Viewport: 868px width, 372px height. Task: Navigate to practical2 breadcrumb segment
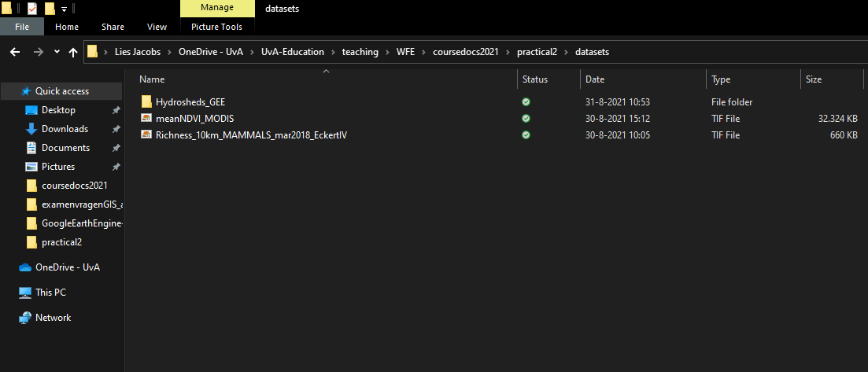(538, 52)
